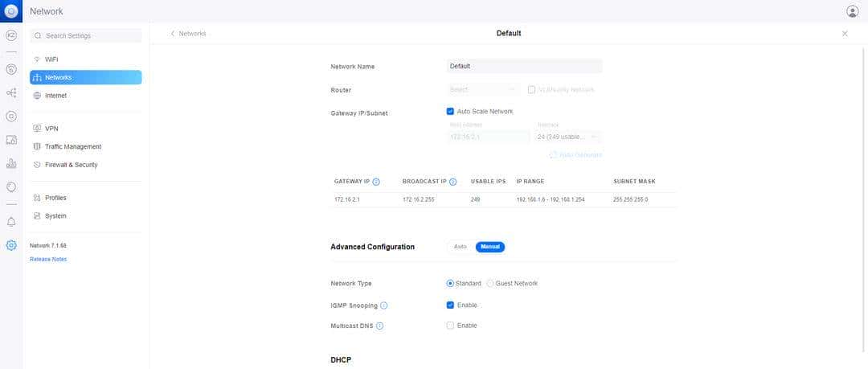
Task: Open the Dashboard gauge icon in left rail
Action: [x=11, y=69]
